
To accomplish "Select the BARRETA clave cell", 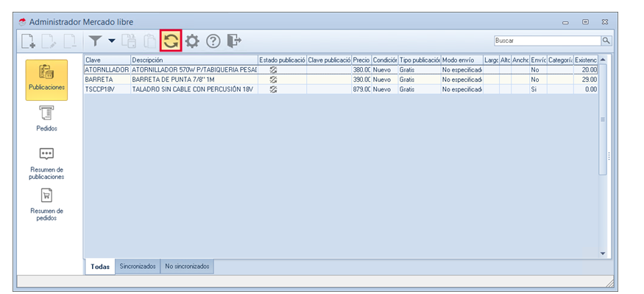I will tap(107, 80).
